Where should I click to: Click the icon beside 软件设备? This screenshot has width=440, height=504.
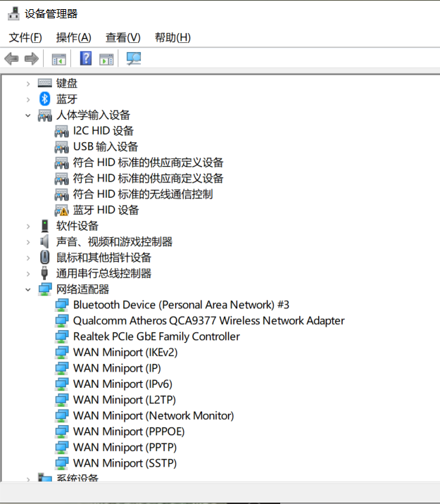point(44,226)
